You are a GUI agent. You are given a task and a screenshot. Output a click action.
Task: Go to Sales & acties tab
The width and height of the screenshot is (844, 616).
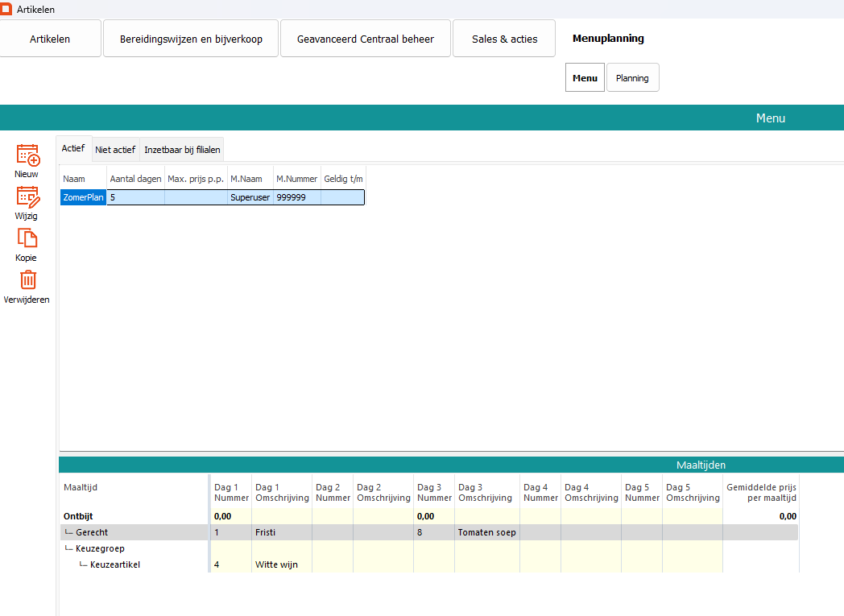504,39
